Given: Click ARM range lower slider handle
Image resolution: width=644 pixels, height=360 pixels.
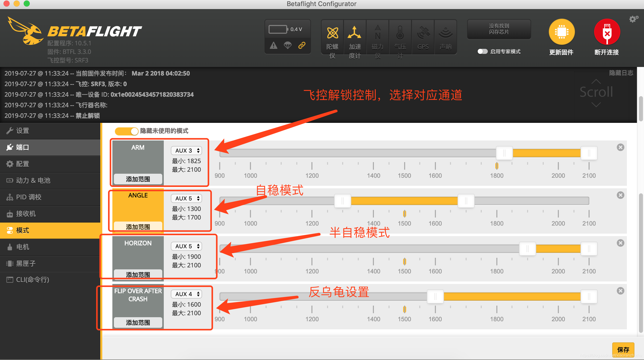Looking at the screenshot, I should pos(504,153).
